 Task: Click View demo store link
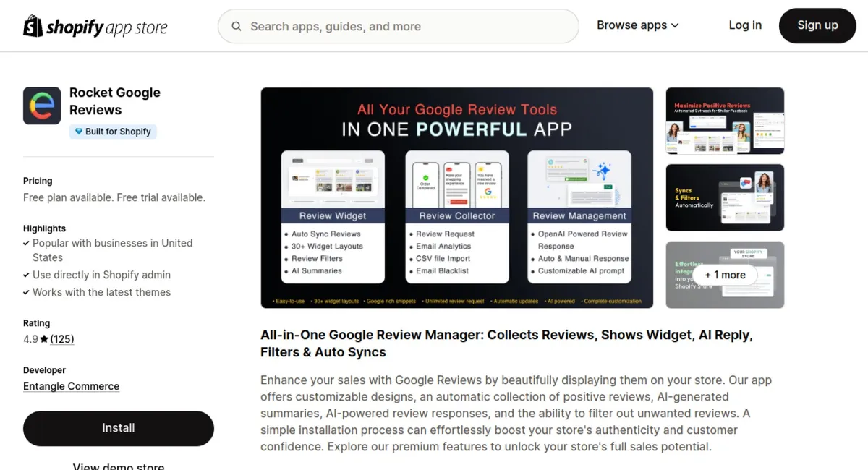(x=119, y=466)
